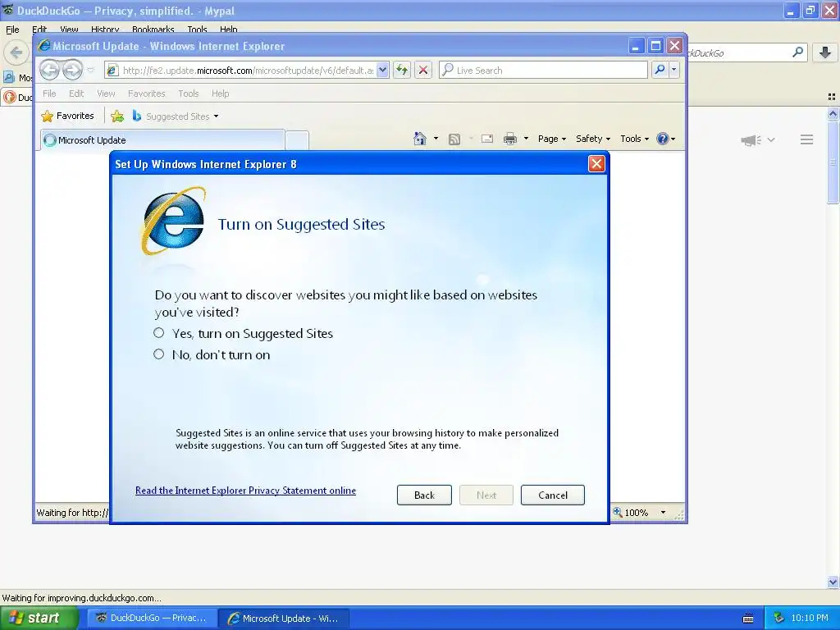Switch to Microsoft Update taskbar button
840x630 pixels.
pos(284,618)
